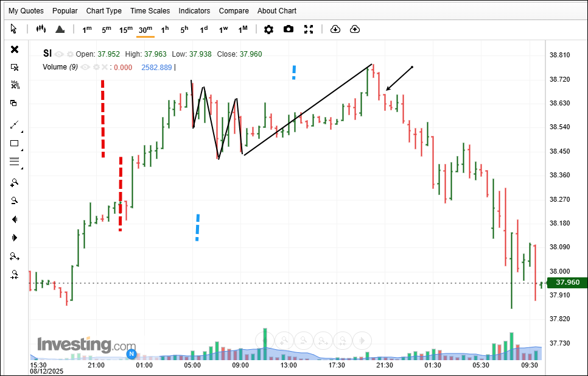This screenshot has width=588, height=376.
Task: Click the 2582.889 volume value
Action: click(x=156, y=68)
